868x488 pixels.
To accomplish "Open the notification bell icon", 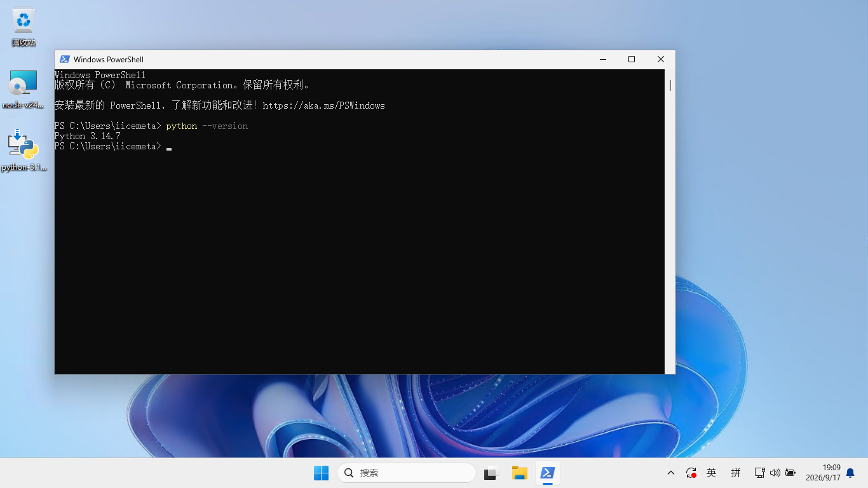I will [x=850, y=473].
